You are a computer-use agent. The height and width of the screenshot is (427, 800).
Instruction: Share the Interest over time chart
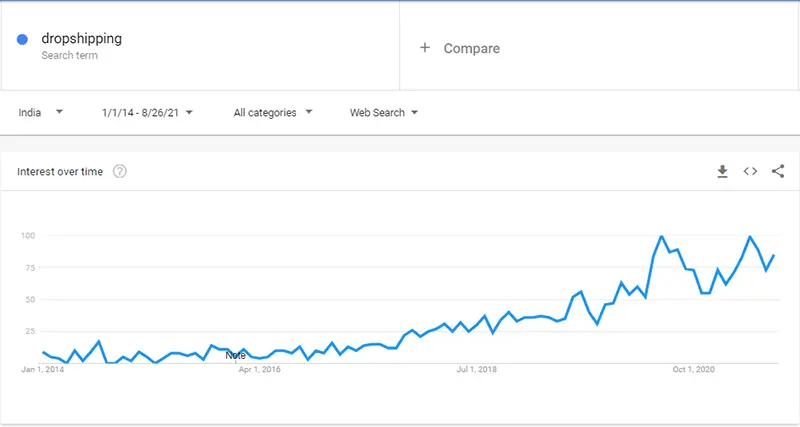click(778, 171)
